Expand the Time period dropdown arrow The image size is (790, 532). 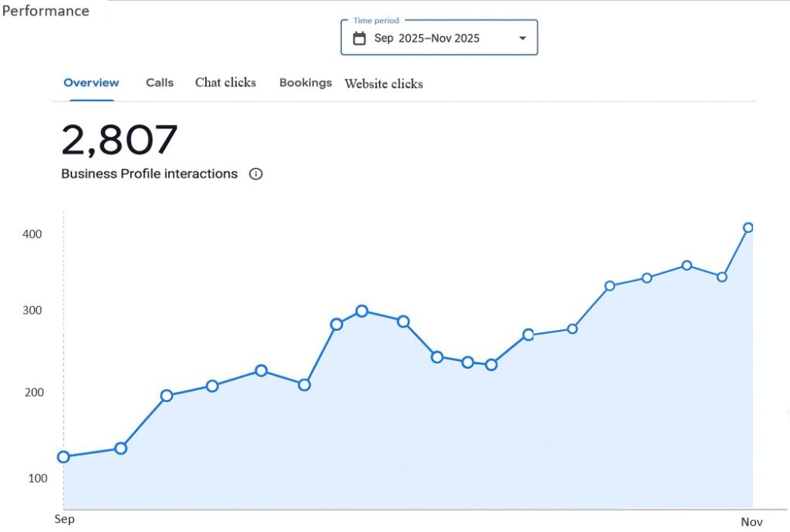pos(522,39)
